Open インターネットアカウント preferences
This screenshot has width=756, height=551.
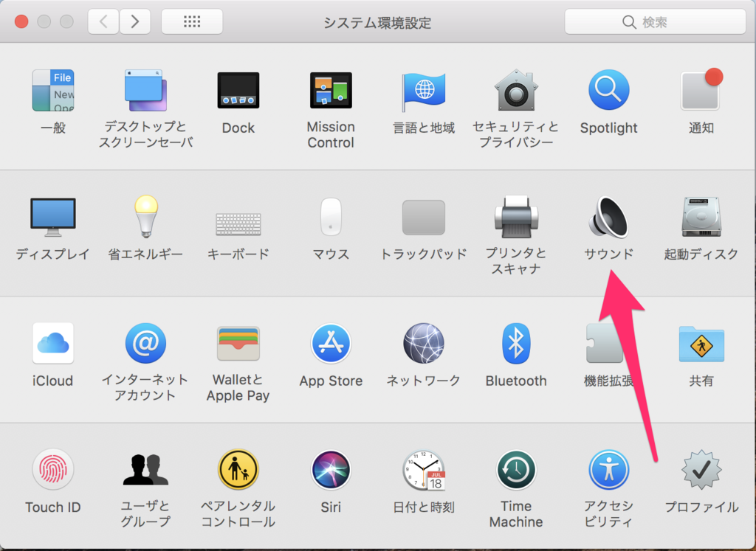(145, 344)
